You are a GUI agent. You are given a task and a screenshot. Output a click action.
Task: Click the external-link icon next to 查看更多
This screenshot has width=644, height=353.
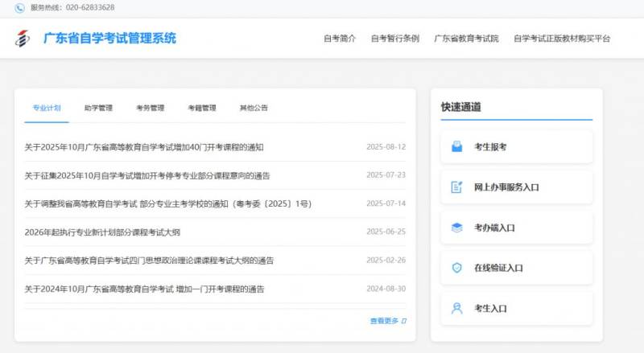(404, 321)
